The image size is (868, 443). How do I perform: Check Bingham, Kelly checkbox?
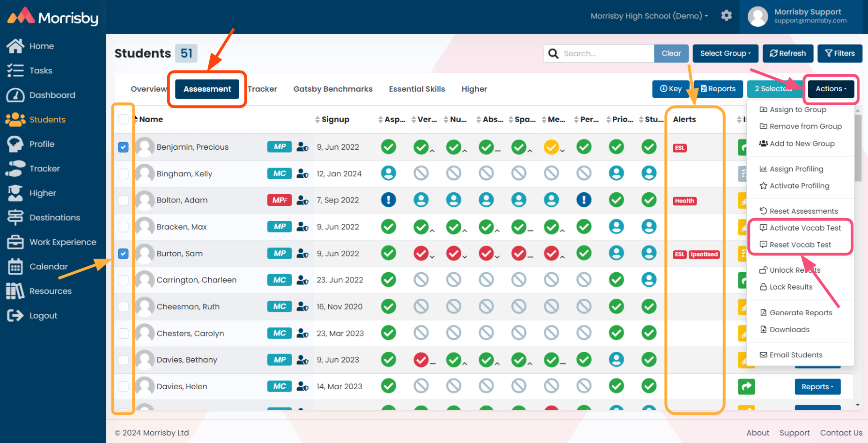123,174
